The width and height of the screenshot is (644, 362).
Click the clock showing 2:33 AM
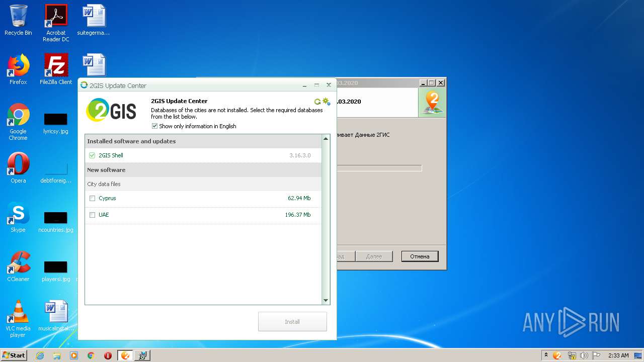tap(618, 355)
